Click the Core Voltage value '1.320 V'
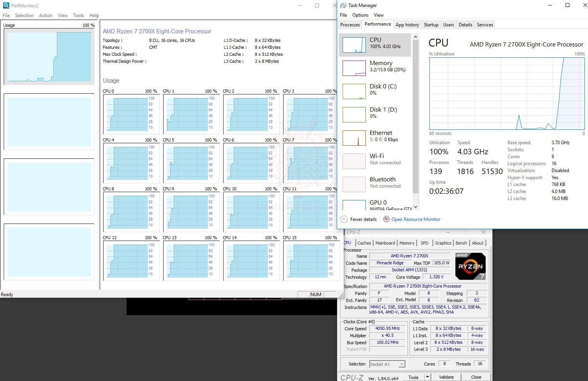 point(436,277)
